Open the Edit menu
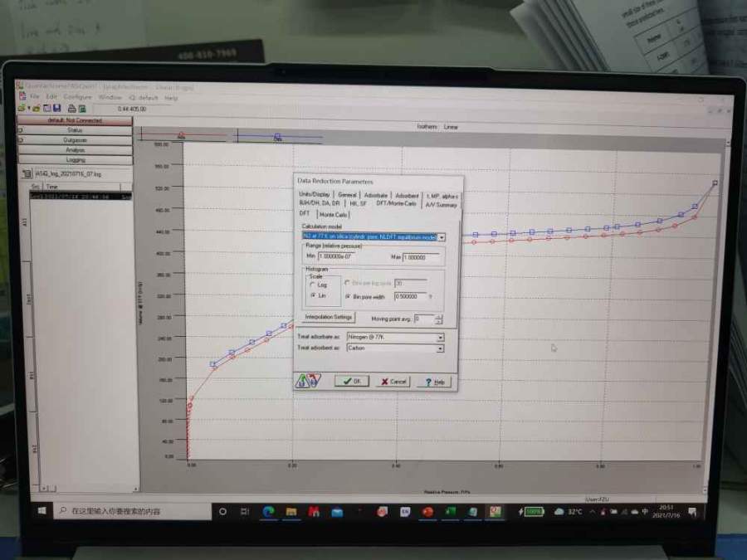 point(51,97)
